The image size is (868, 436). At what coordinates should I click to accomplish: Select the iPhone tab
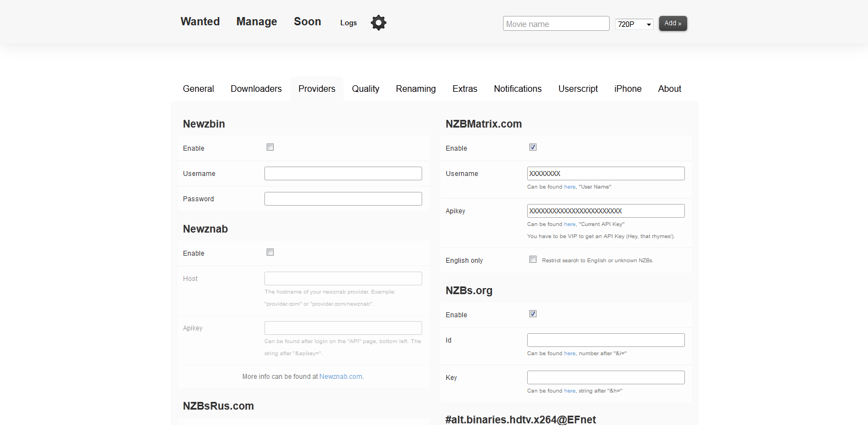tap(628, 89)
